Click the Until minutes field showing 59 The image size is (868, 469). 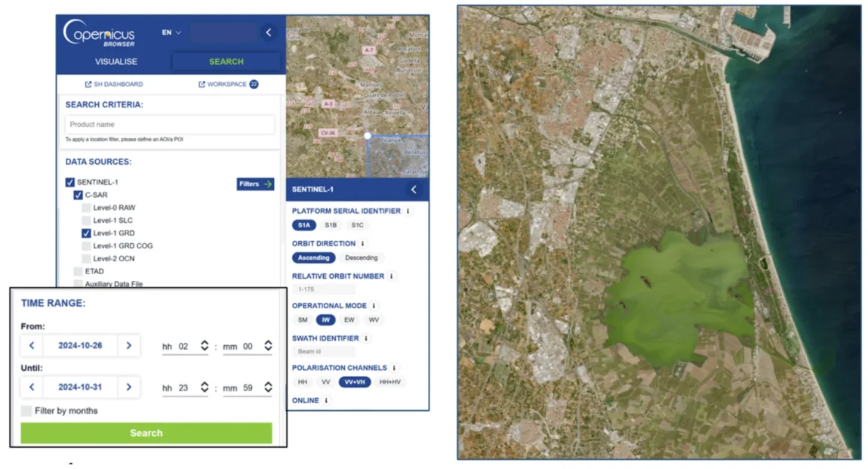click(x=248, y=388)
